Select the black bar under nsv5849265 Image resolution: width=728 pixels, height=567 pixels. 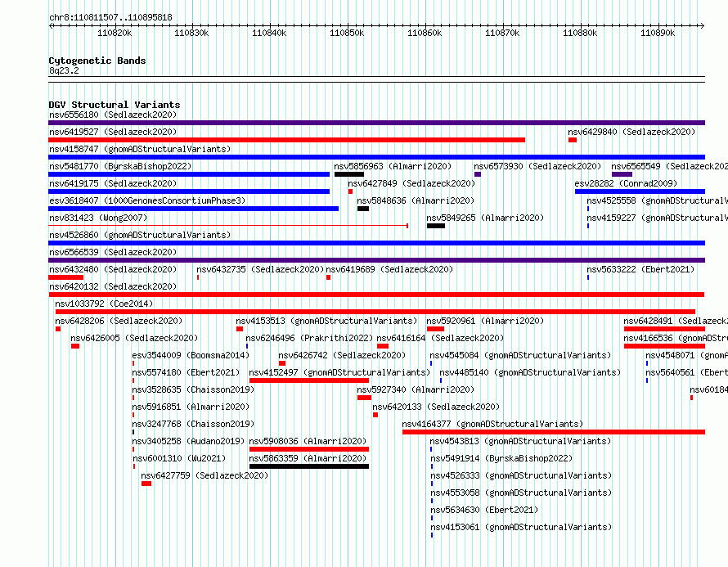(436, 226)
